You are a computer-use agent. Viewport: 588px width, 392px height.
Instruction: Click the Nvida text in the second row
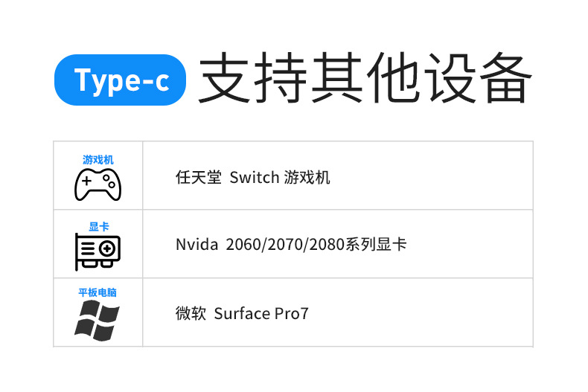[x=194, y=245]
